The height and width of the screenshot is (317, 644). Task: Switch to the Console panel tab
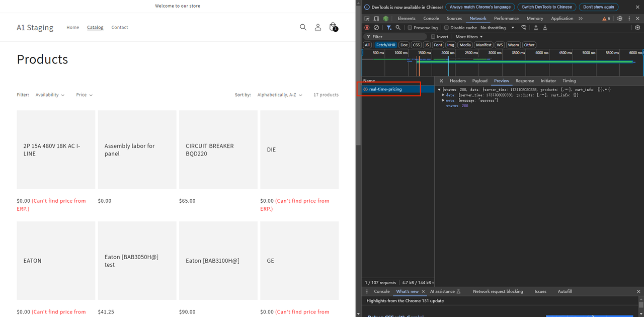coord(431,19)
